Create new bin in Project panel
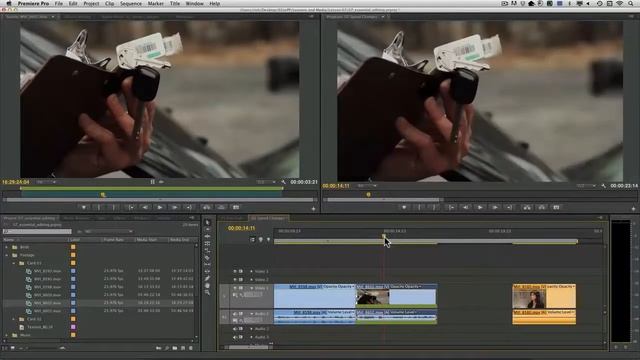640x360 pixels. (x=175, y=348)
